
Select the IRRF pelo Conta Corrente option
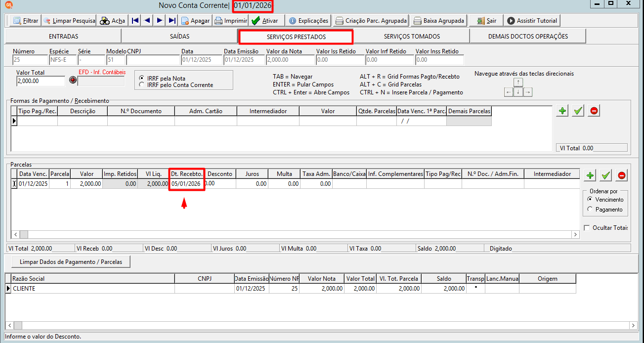[176, 85]
